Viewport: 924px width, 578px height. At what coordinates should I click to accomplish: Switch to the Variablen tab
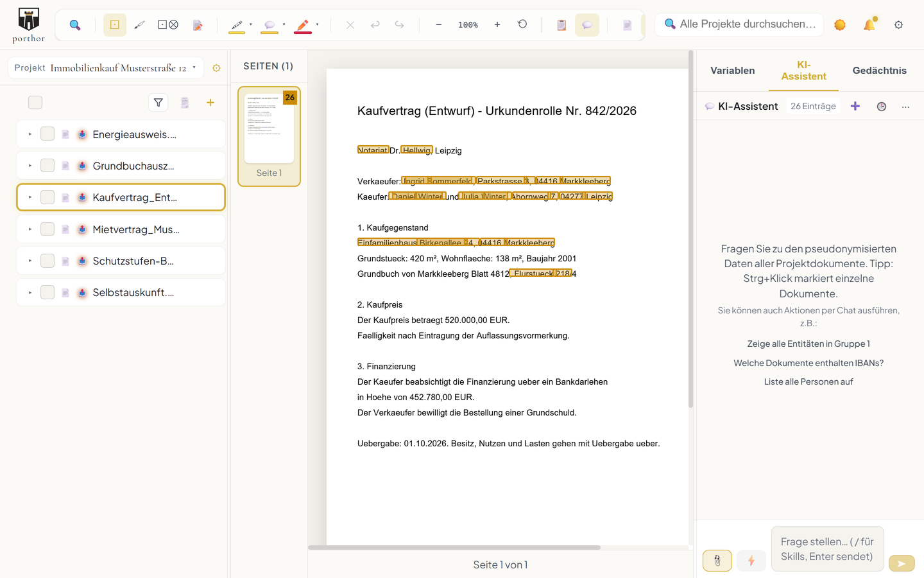tap(732, 71)
